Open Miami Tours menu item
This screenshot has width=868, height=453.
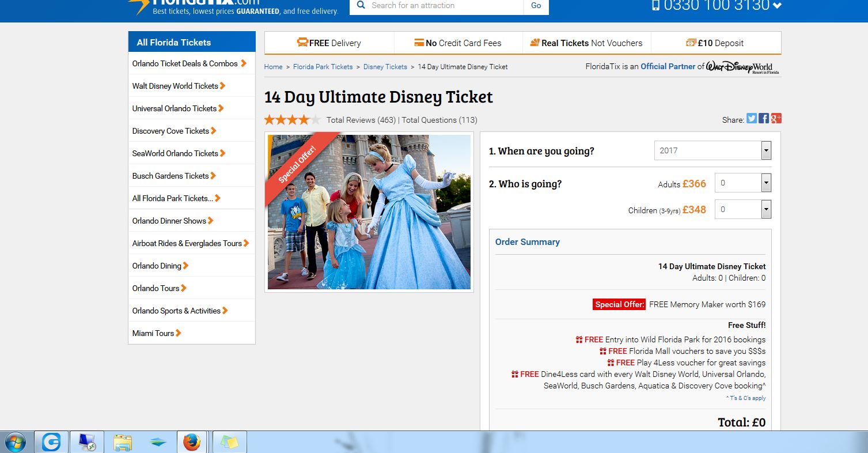[x=192, y=333]
